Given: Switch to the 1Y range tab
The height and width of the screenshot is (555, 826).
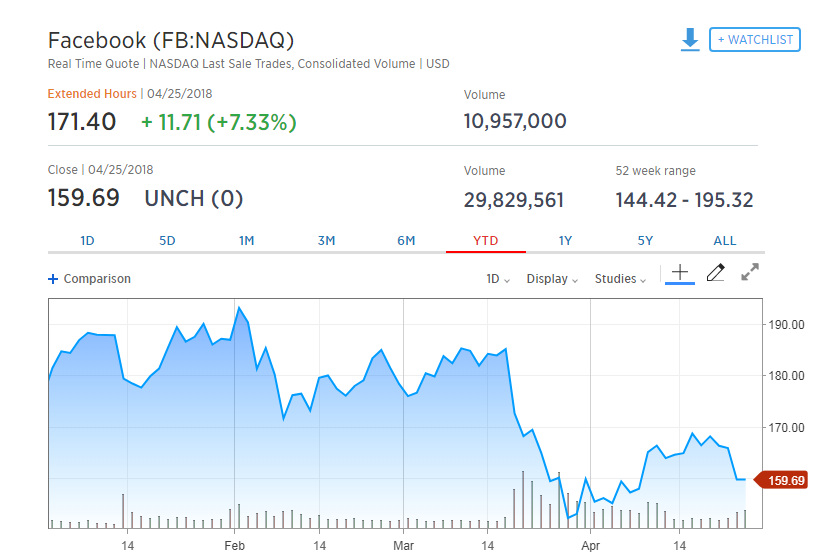Looking at the screenshot, I should [565, 241].
